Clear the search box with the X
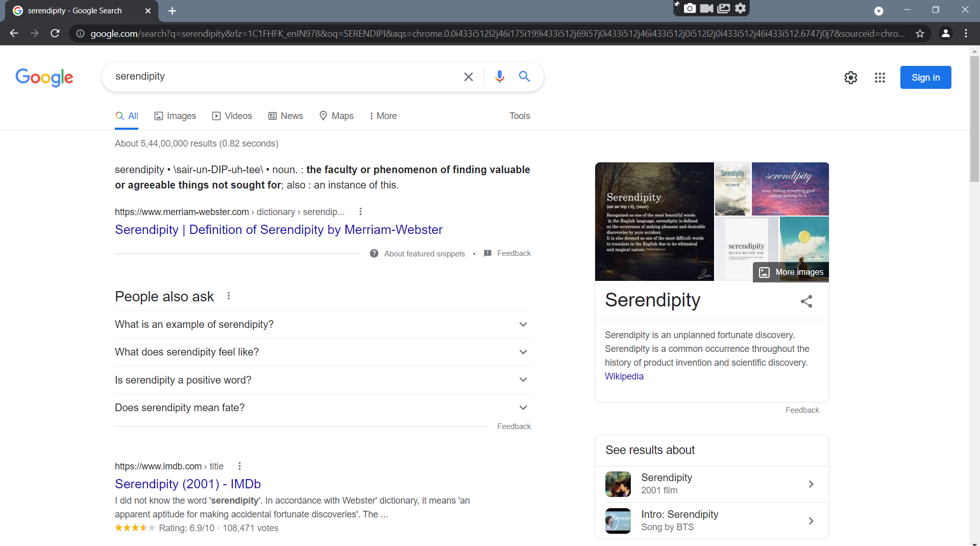Screen dimensions: 980x546 click(468, 77)
